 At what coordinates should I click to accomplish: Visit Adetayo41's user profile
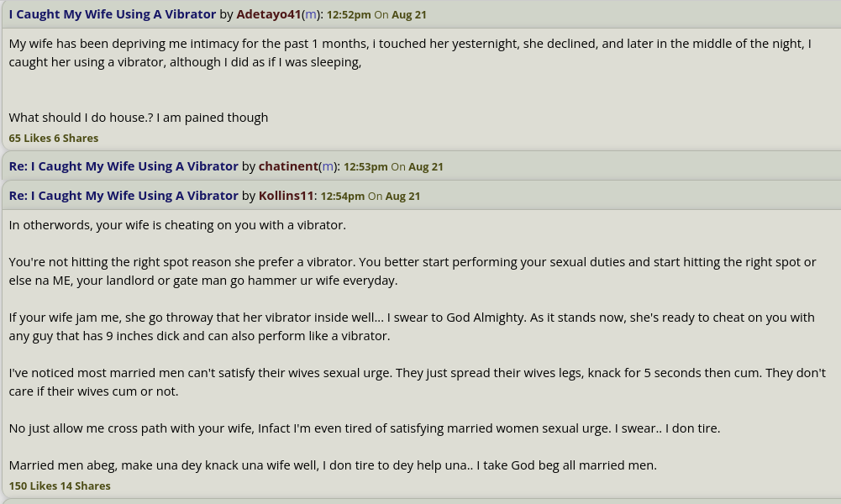269,14
